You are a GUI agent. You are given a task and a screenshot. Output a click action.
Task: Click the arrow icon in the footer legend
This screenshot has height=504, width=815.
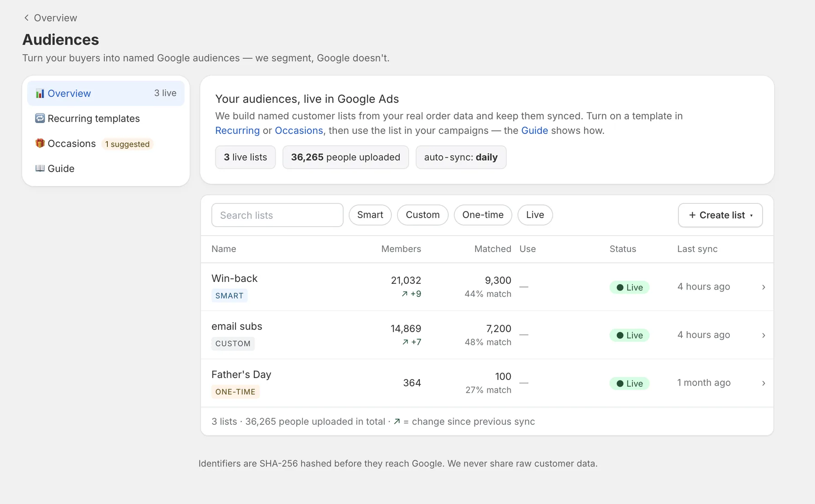coord(397,422)
